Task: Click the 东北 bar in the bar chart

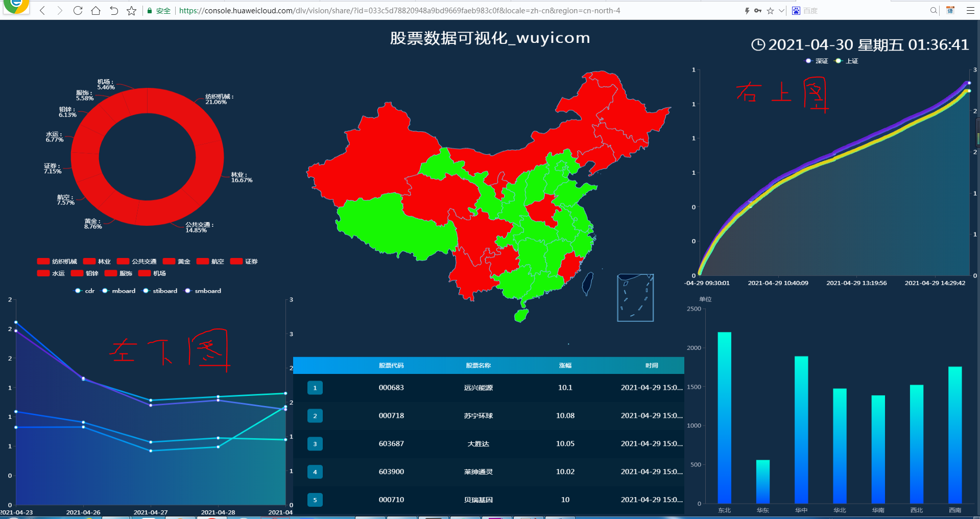Action: pyautogui.click(x=725, y=418)
